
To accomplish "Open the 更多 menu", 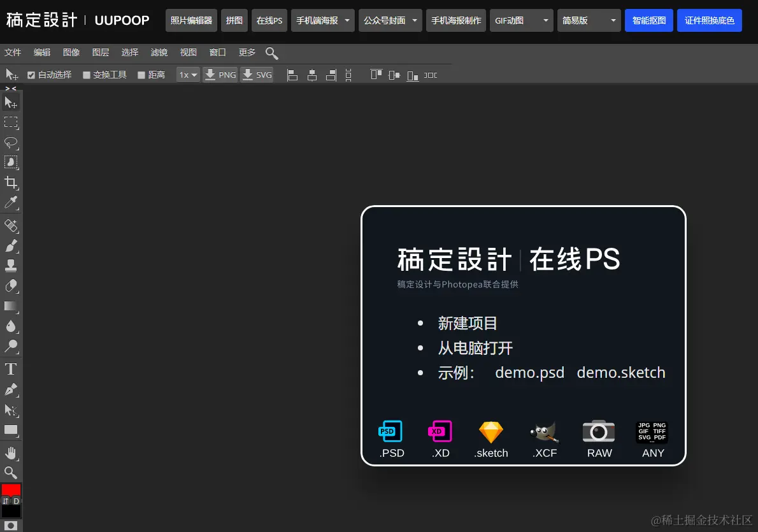I will coord(247,52).
